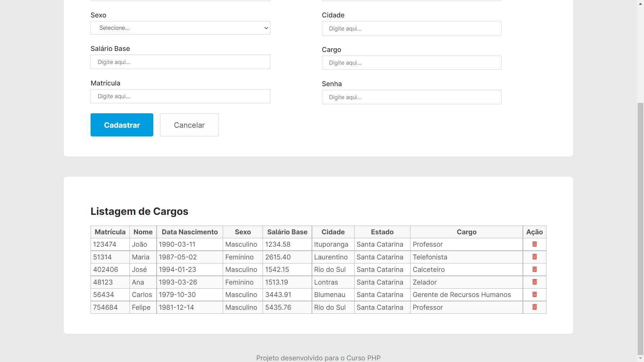Select matrícula cell 402406
644x362 pixels.
coord(110,269)
